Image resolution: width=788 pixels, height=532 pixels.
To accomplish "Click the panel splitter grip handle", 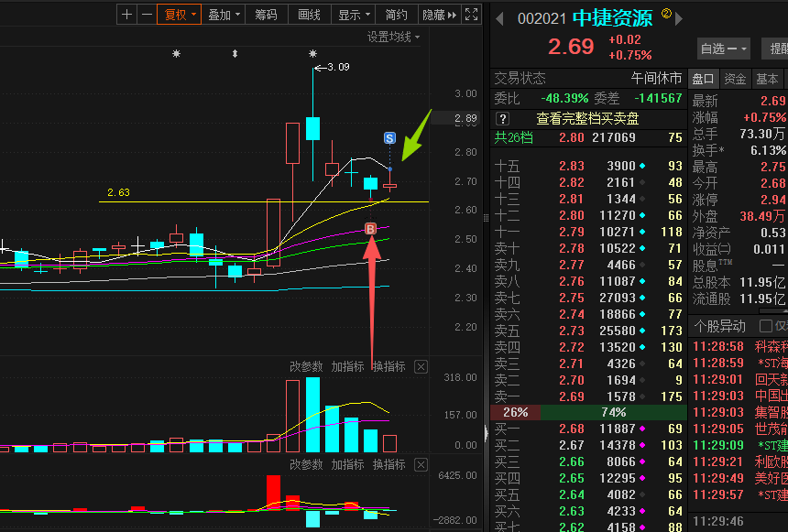I will coord(486,218).
